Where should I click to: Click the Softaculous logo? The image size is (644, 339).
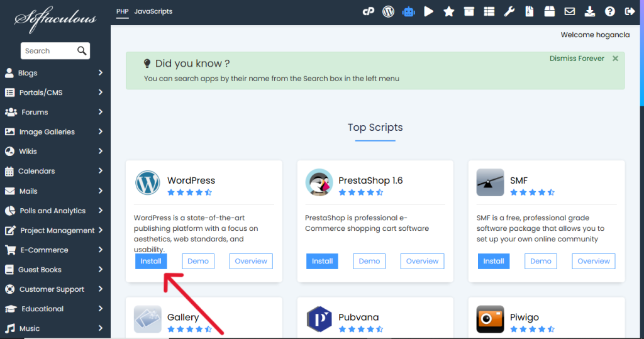(55, 19)
